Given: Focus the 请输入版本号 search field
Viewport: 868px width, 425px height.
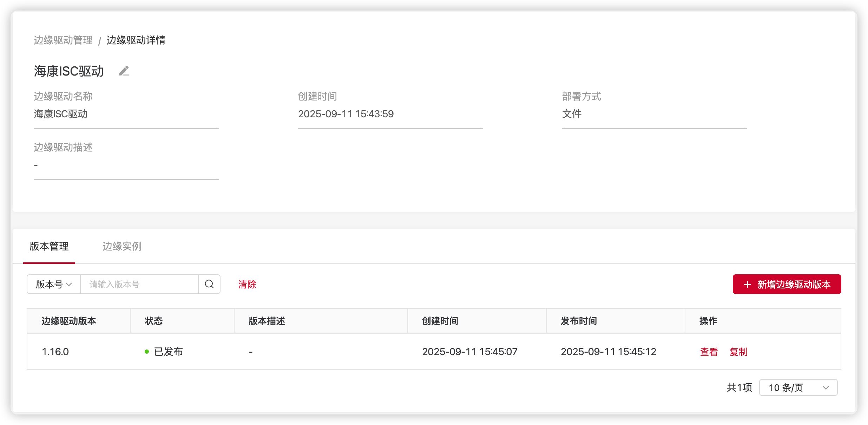Looking at the screenshot, I should pos(139,284).
